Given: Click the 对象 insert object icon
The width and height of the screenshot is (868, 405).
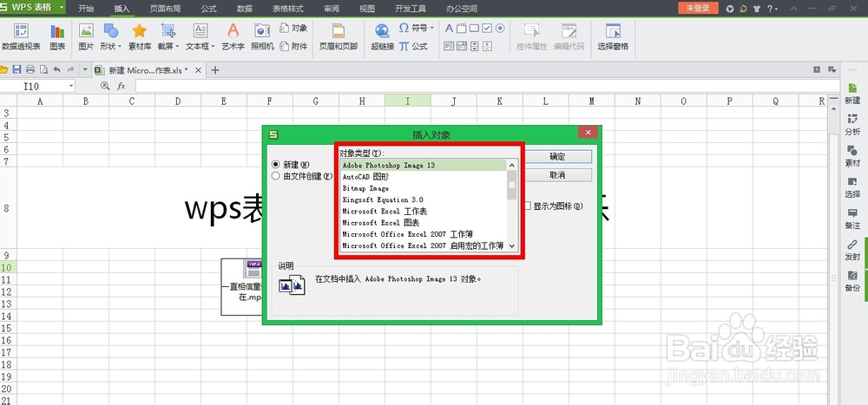Looking at the screenshot, I should 293,28.
